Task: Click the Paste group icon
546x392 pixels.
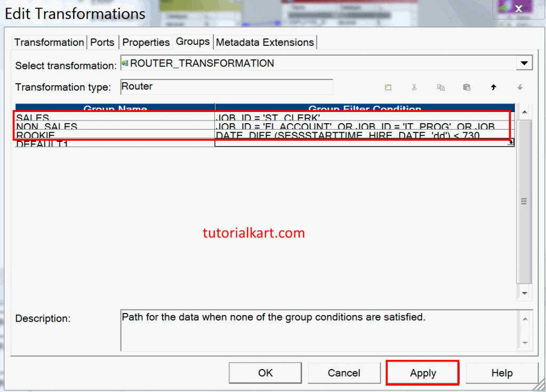Action: 467,87
